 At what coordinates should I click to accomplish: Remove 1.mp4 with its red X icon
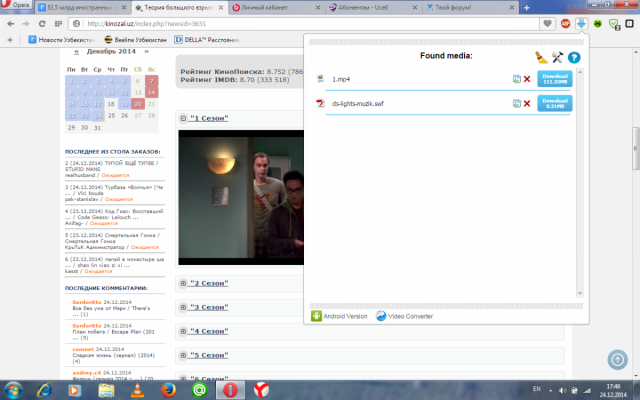[527, 78]
